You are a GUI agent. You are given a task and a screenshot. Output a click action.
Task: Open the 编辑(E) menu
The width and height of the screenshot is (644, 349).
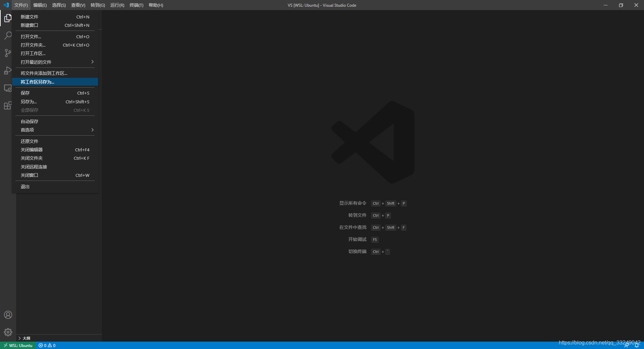40,5
